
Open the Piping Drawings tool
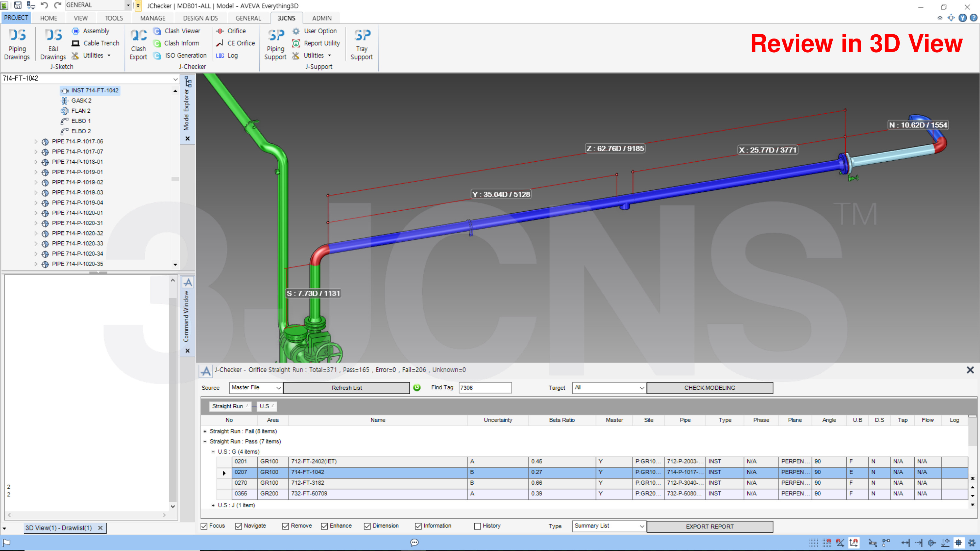[x=17, y=44]
